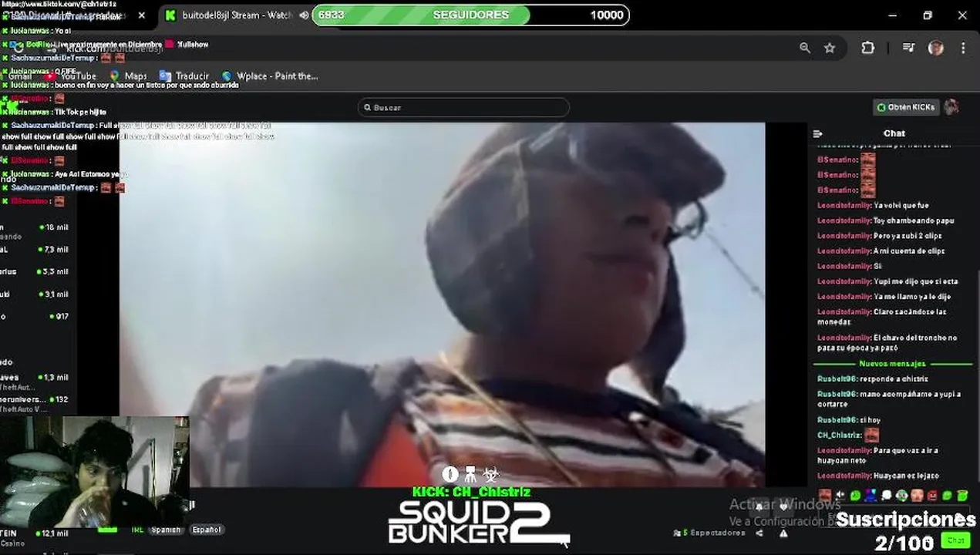This screenshot has width=980, height=555.
Task: Select the last green emote in emote bar
Action: [x=963, y=495]
